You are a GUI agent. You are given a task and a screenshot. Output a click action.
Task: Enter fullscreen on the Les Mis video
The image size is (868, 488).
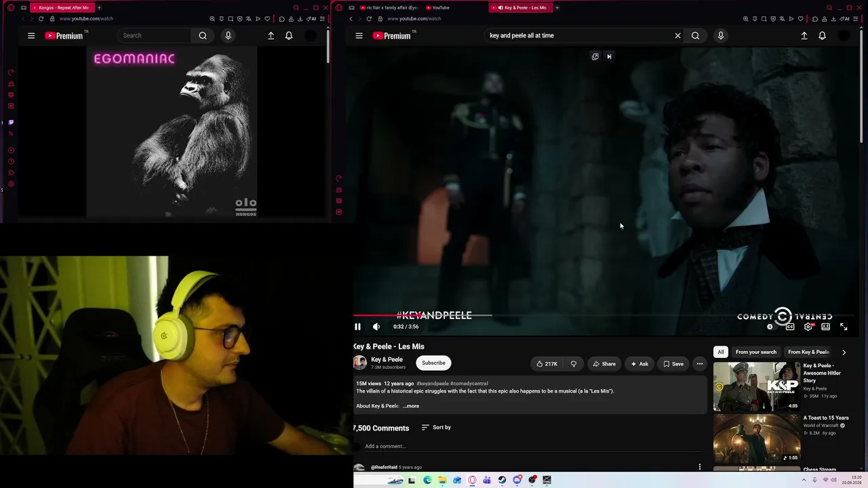point(844,327)
